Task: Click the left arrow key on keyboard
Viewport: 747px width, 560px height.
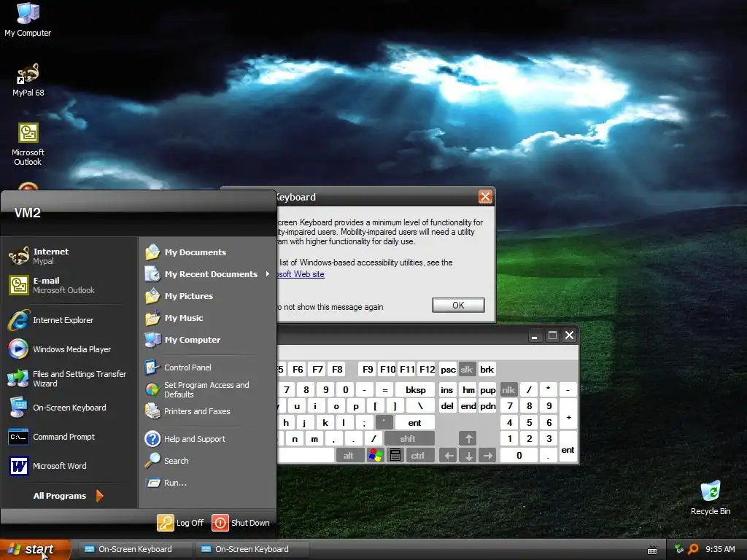Action: coord(449,456)
